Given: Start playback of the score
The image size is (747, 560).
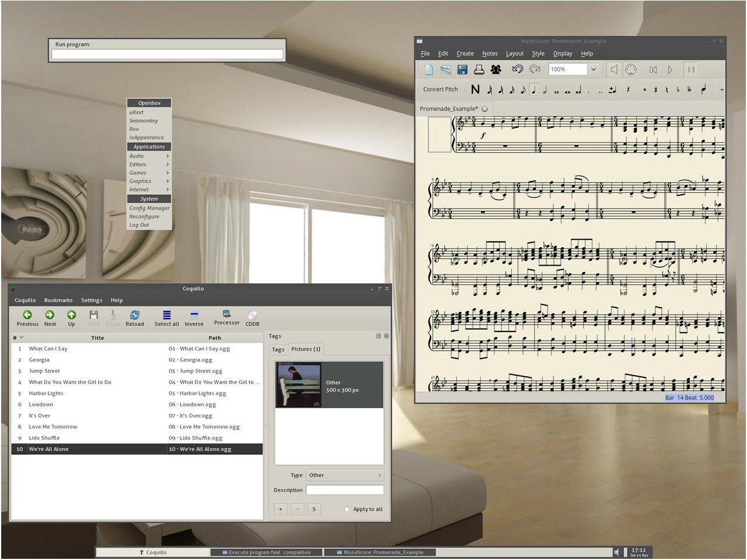Looking at the screenshot, I should point(670,70).
